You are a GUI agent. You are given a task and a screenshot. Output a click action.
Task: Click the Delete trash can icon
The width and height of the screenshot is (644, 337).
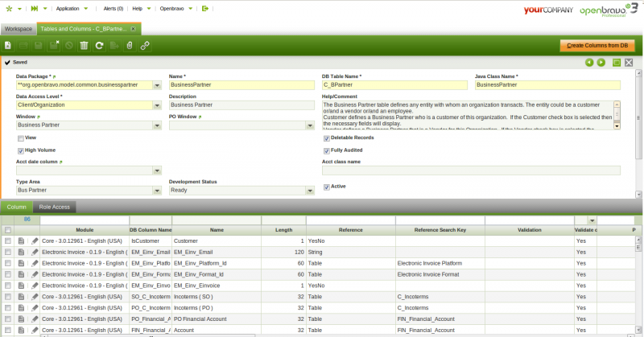click(84, 46)
